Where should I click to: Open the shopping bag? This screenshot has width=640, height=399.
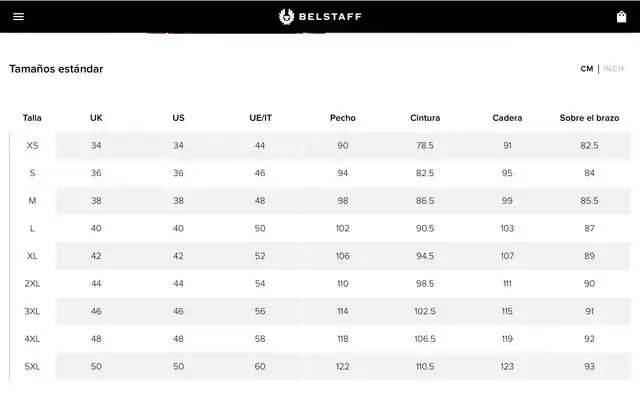(621, 17)
